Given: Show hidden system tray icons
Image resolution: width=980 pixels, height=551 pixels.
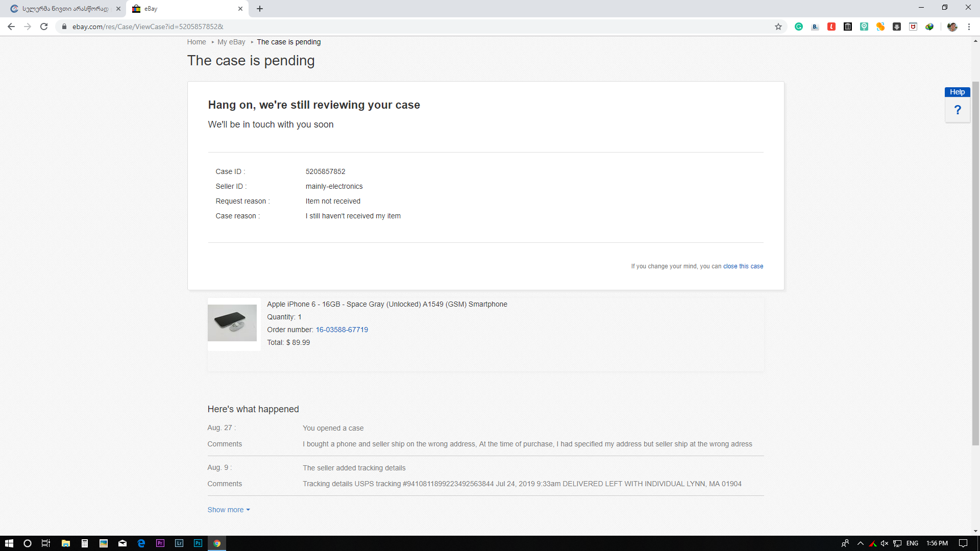Looking at the screenshot, I should pos(861,543).
